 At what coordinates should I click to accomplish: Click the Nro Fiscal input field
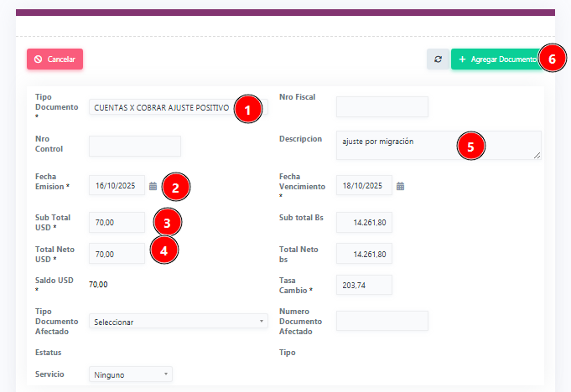[x=382, y=106]
